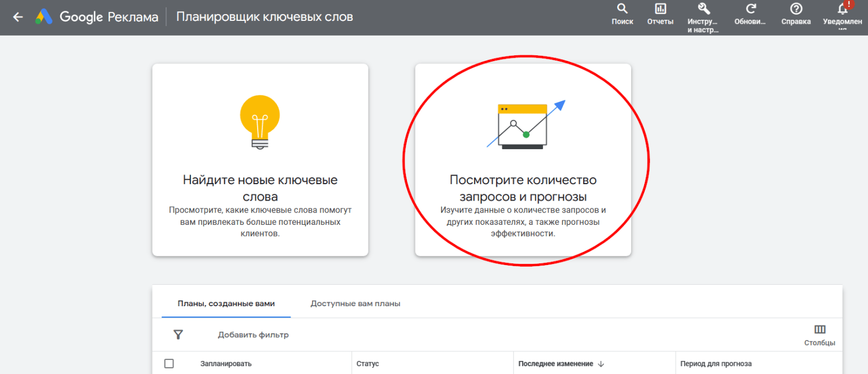Open Посмотрите количество запросов и прогнозы card
The image size is (868, 374).
click(x=523, y=159)
